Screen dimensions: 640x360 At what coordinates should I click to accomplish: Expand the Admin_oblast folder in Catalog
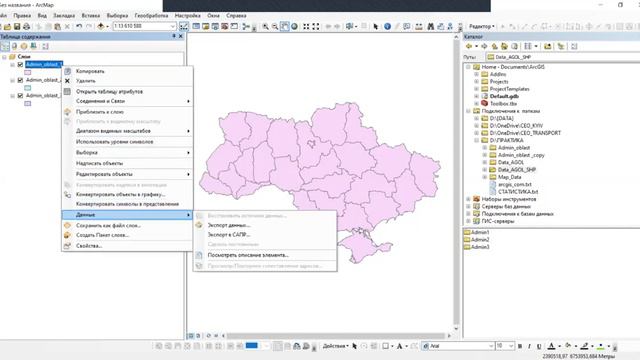coord(485,148)
